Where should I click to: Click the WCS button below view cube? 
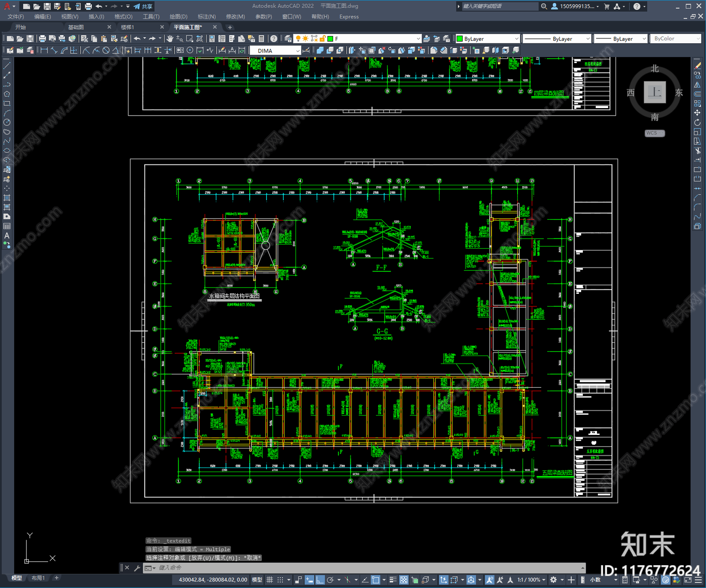pos(654,133)
